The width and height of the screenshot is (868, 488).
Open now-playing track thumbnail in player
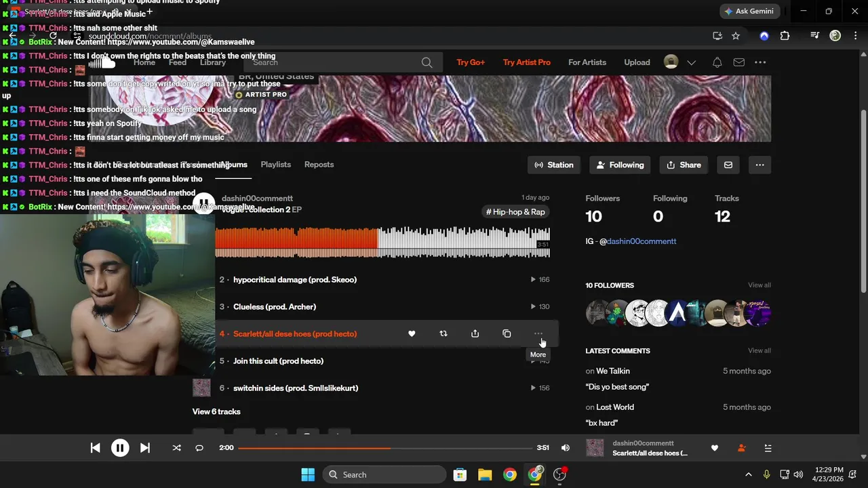pos(595,448)
